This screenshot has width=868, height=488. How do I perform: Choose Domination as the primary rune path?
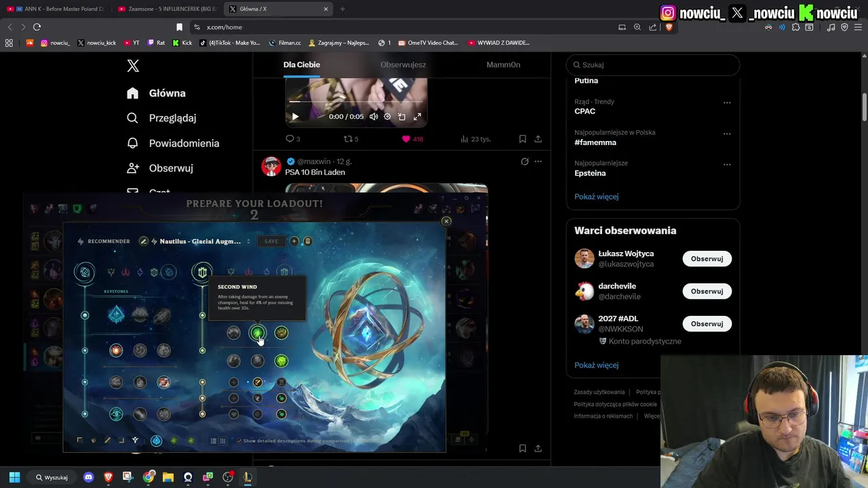click(x=125, y=272)
